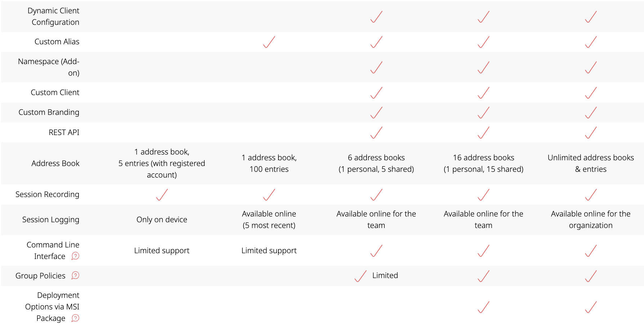Click last checkmark in REST API row
Viewport: 644px width, 335px height.
[591, 133]
